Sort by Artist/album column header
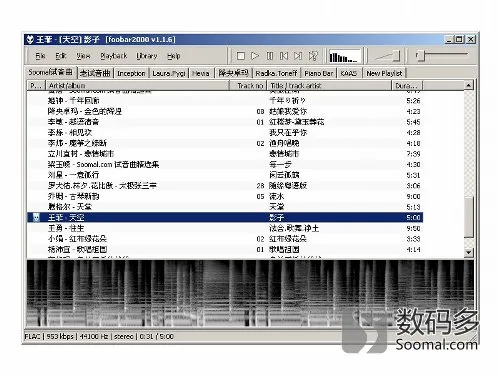Viewport: 500px width, 375px height. [138, 86]
